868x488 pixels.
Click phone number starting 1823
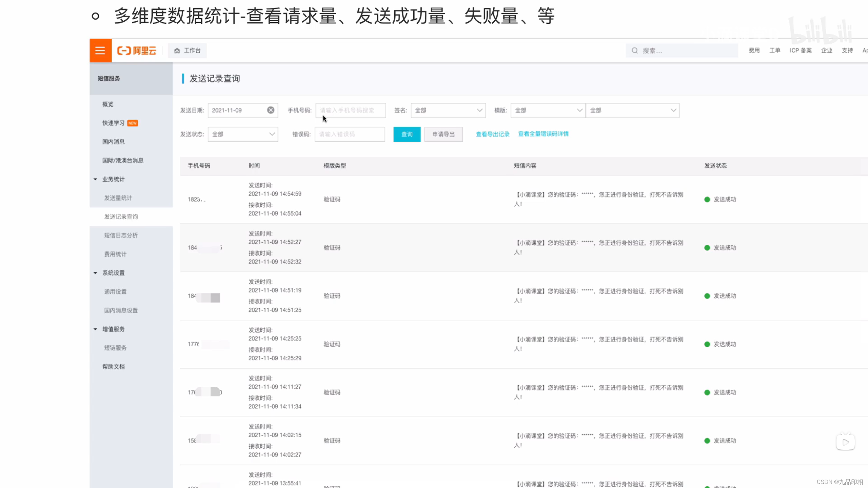coord(197,200)
